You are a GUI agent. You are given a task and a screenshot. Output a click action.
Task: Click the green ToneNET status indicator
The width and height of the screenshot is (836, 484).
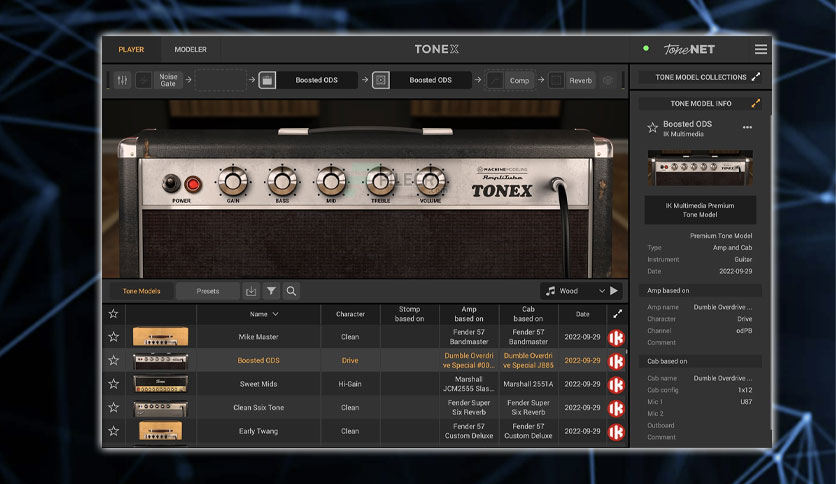coord(646,49)
